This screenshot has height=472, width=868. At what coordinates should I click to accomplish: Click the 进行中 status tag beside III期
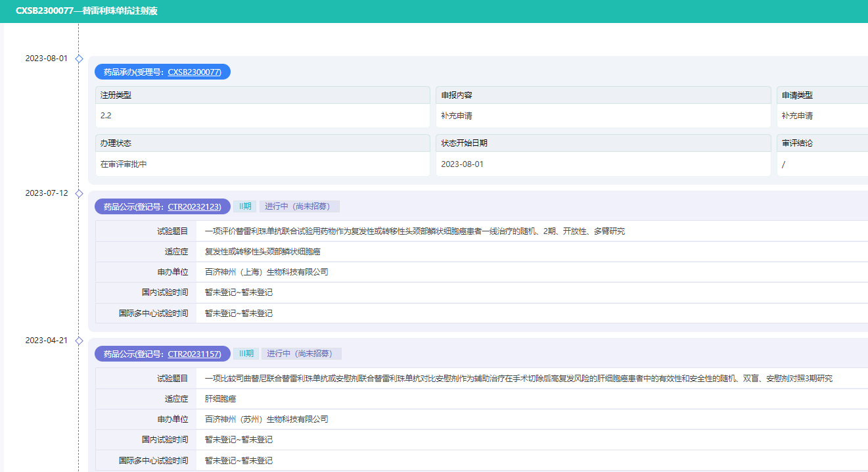[x=301, y=354]
